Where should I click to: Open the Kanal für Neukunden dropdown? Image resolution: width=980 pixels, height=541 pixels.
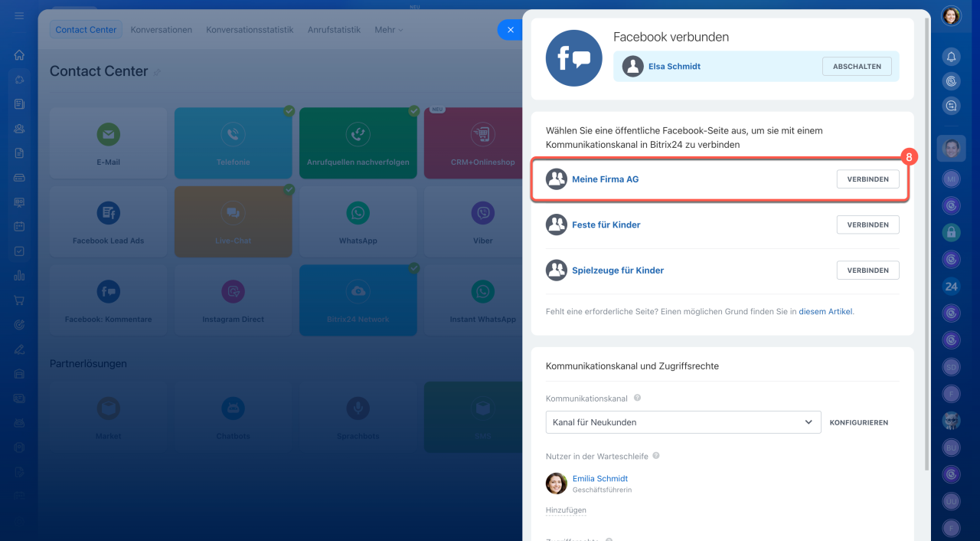point(683,422)
